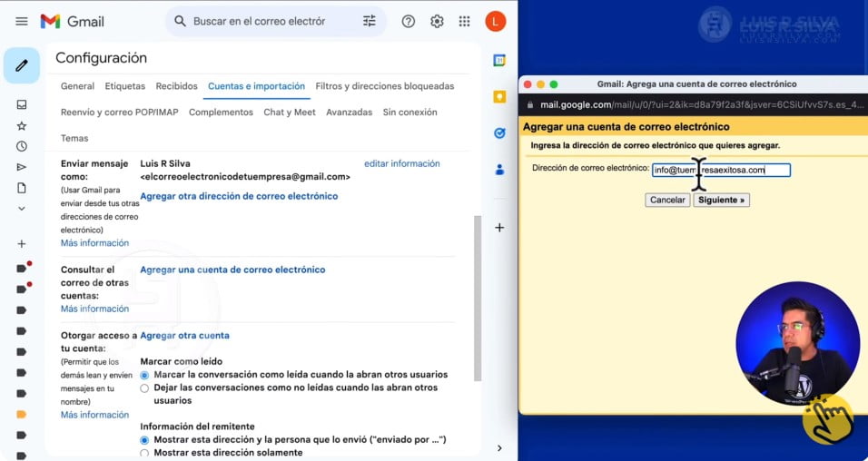
Task: Open the Google apps grid
Action: tap(465, 22)
